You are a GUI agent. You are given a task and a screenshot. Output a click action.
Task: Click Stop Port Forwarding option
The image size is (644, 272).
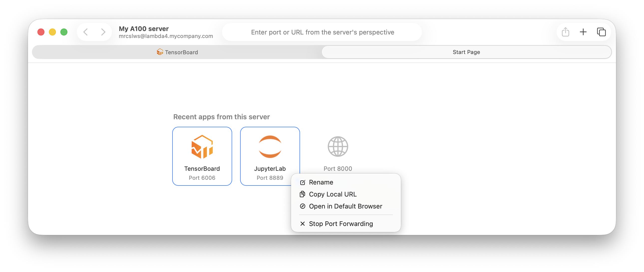pos(341,224)
